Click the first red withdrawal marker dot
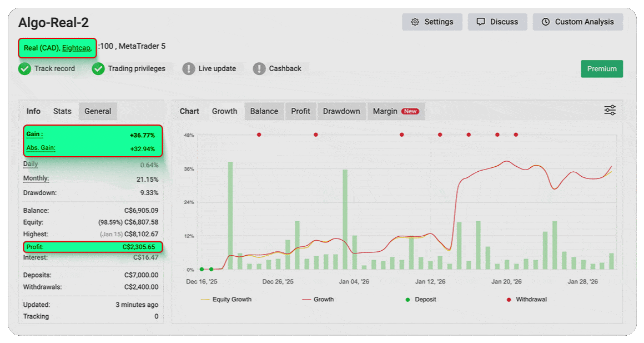Screen dimensions: 644x343 (259, 135)
